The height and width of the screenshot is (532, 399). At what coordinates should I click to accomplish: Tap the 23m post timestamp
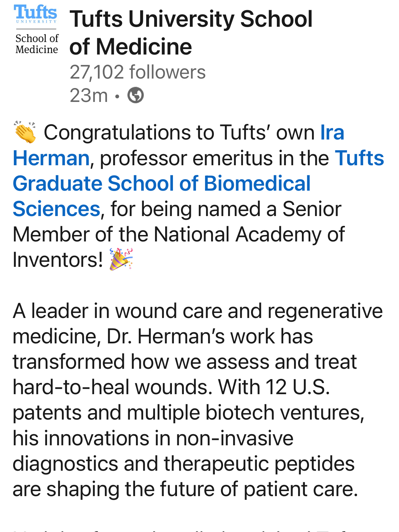[x=89, y=95]
